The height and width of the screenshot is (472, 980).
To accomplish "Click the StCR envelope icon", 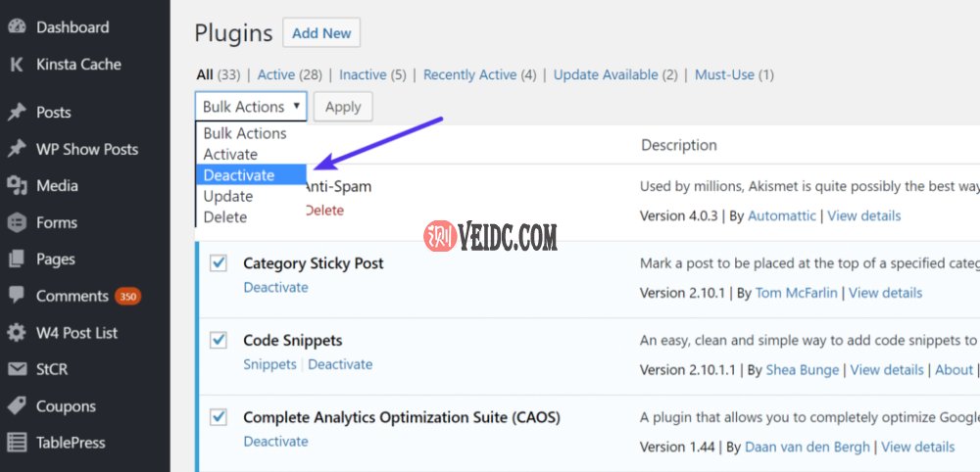I will point(17,369).
